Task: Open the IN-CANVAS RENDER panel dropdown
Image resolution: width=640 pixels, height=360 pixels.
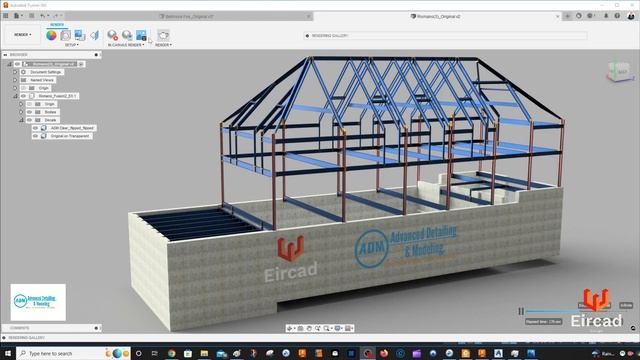Action: (x=126, y=45)
